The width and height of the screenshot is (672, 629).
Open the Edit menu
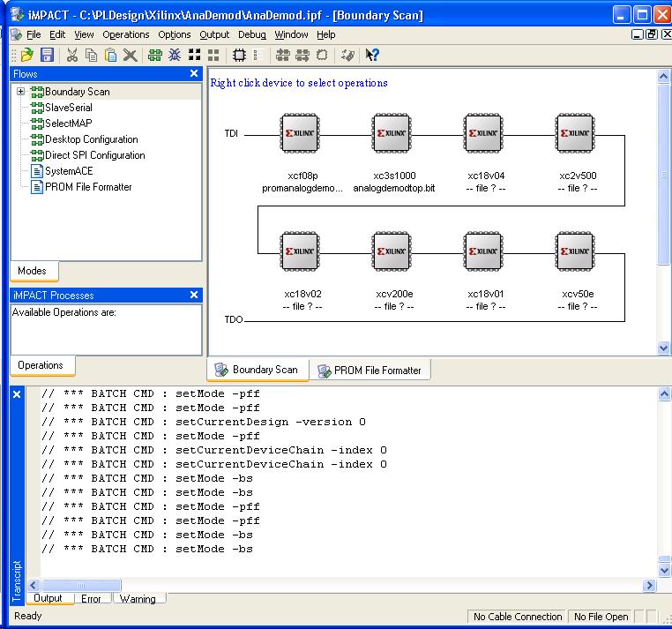click(x=57, y=34)
